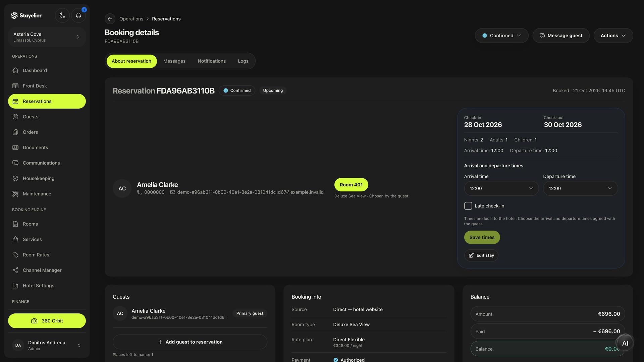Select the About reservation tab

tap(131, 61)
